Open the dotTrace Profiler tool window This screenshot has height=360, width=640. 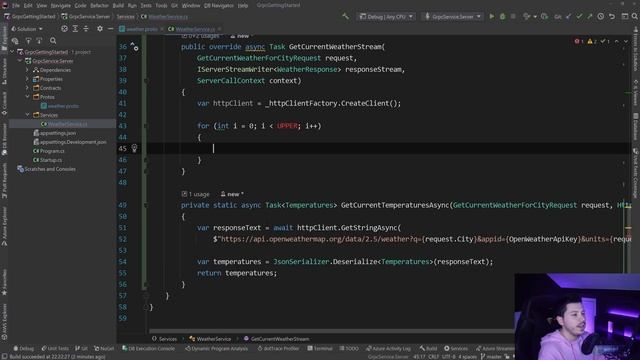(x=278, y=349)
